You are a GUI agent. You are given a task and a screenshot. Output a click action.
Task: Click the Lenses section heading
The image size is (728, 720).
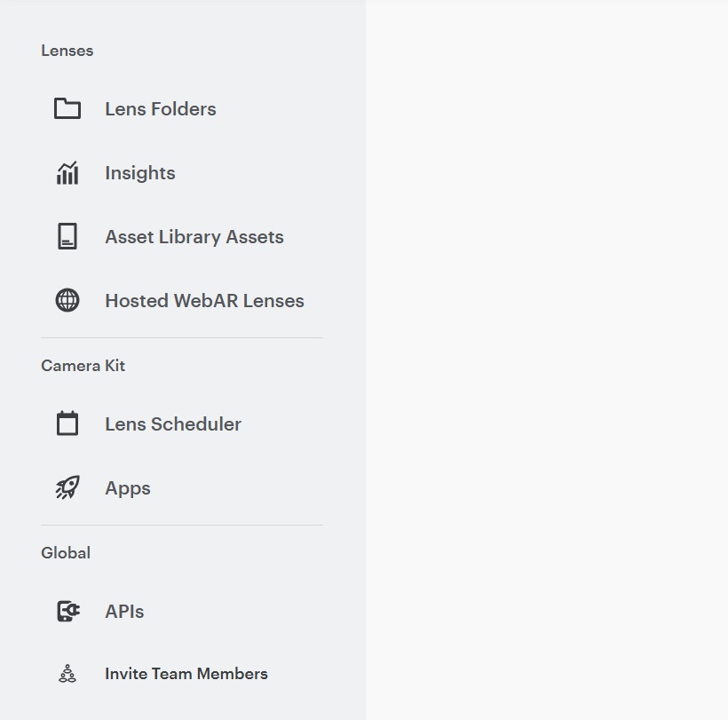pos(67,51)
